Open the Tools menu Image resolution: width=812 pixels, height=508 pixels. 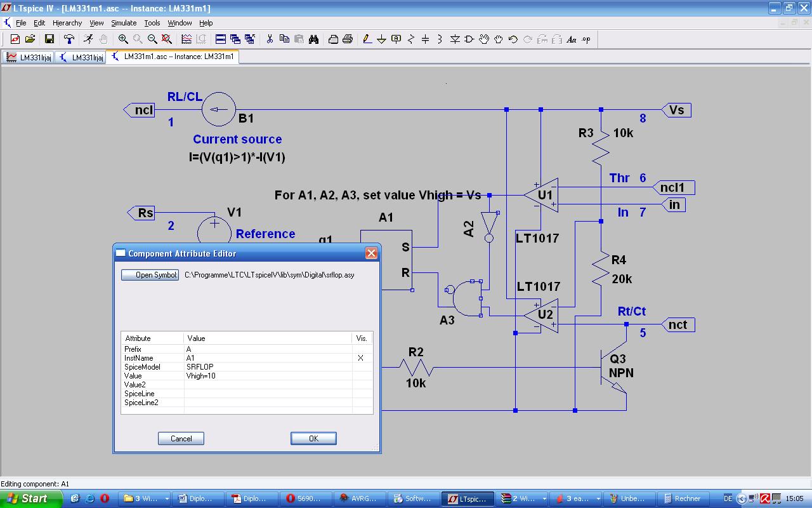tap(152, 23)
